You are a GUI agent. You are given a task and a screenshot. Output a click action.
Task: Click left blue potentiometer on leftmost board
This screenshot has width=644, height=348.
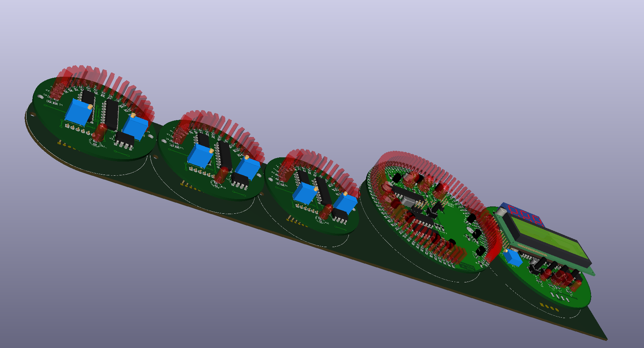pyautogui.click(x=79, y=112)
